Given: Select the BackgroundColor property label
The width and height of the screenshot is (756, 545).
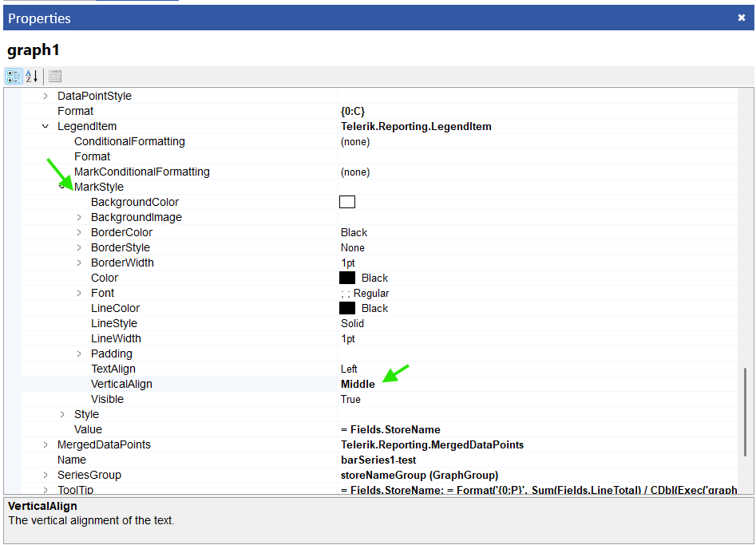Looking at the screenshot, I should pyautogui.click(x=135, y=203).
